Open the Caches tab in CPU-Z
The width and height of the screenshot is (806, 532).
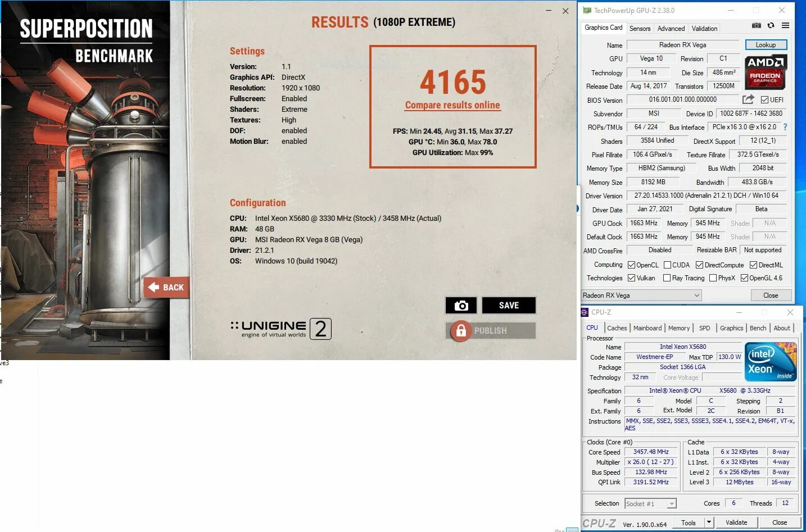(617, 328)
